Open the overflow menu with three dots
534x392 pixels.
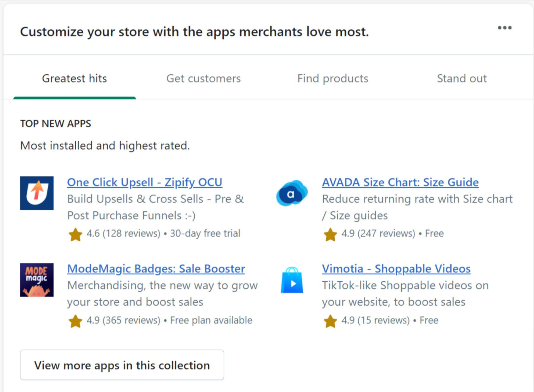click(505, 28)
